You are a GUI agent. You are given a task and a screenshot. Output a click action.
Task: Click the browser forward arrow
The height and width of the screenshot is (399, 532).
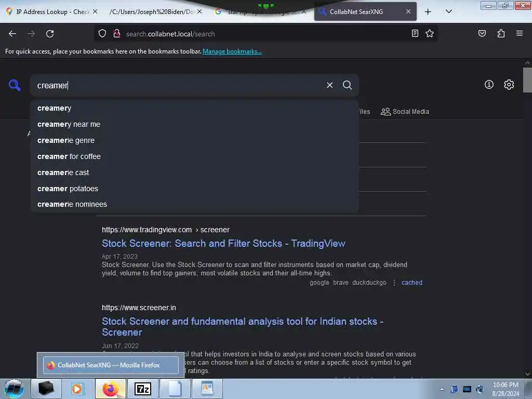point(31,34)
